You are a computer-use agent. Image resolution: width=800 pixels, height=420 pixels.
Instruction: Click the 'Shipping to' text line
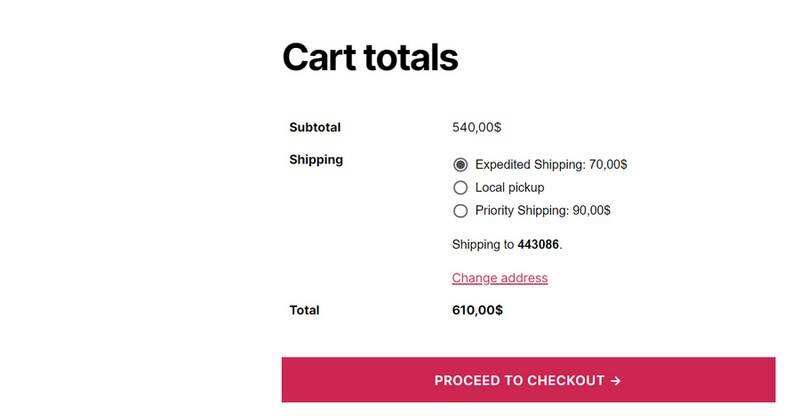tap(483, 244)
